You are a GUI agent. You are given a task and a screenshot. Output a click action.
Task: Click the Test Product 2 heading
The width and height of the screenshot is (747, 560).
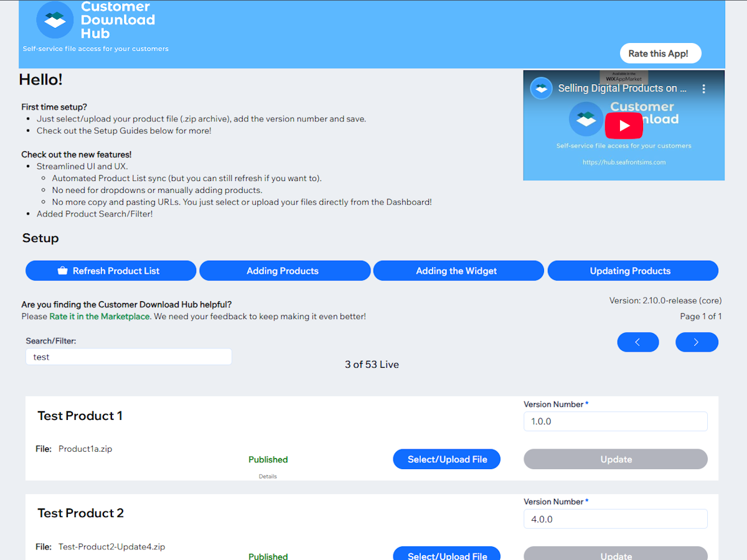[x=80, y=513]
